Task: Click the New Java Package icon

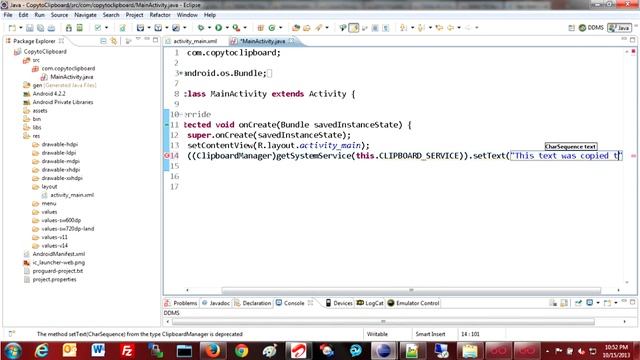Action: [260, 28]
